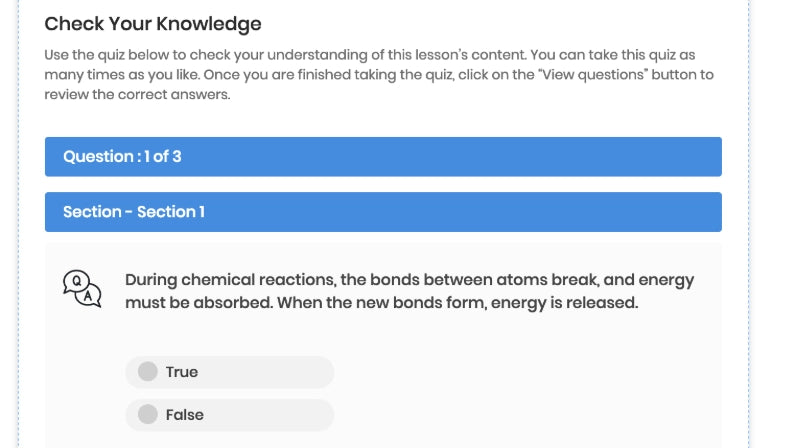Screen dimensions: 795x448
Task: Click the "Question : 1 of 3" label
Action: point(122,157)
